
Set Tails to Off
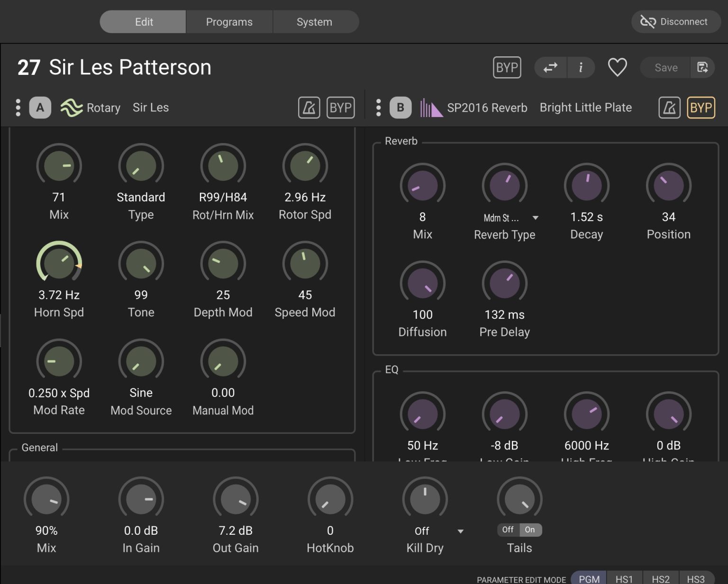point(508,530)
